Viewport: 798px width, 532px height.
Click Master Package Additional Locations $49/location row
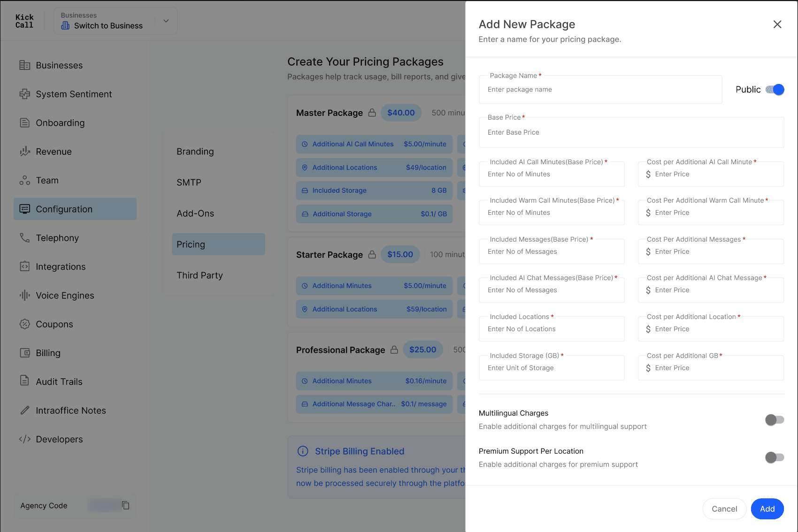[374, 167]
